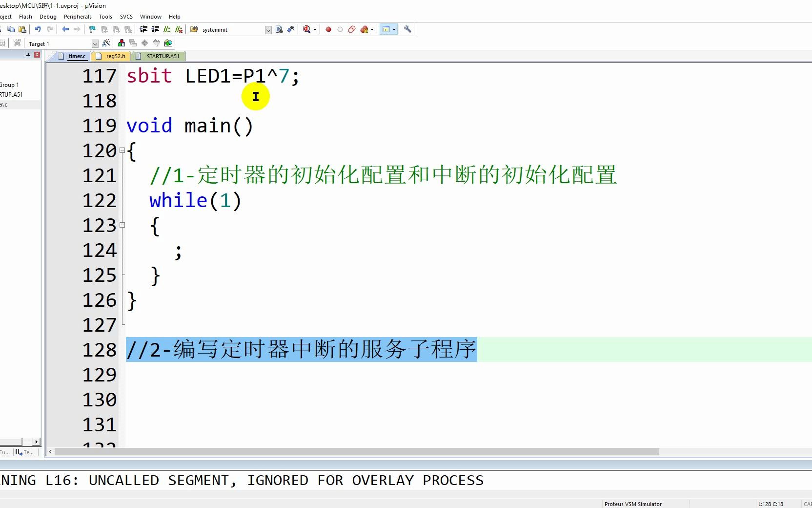The height and width of the screenshot is (508, 812).
Task: Comment out the selected code
Action: (x=167, y=29)
